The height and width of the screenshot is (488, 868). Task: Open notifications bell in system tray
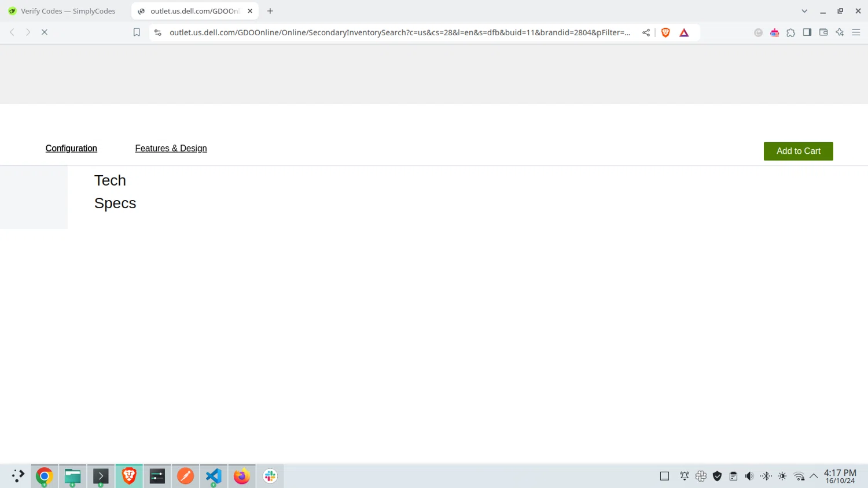(x=685, y=476)
